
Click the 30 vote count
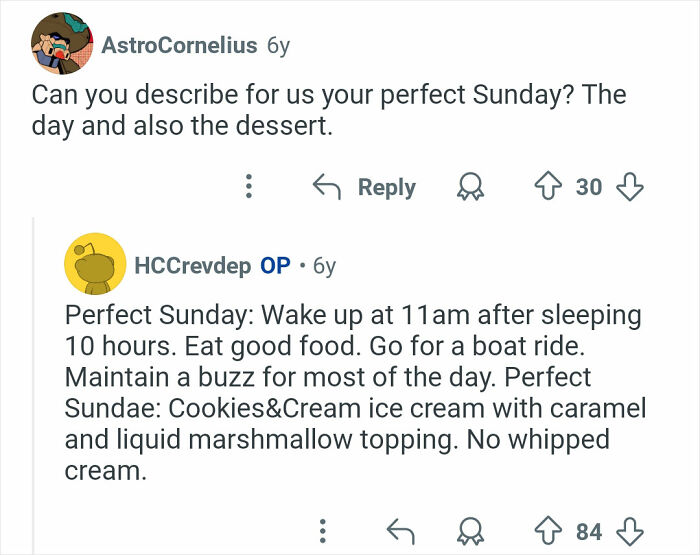click(590, 187)
